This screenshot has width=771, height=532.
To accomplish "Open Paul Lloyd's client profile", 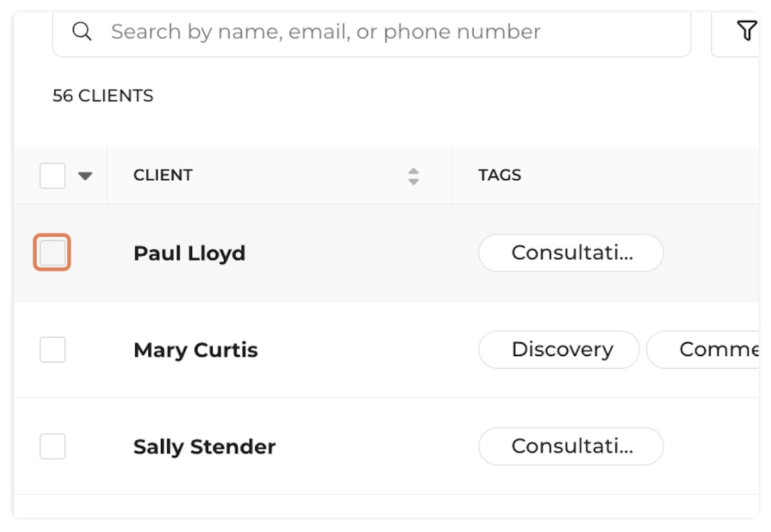I will pos(189,254).
